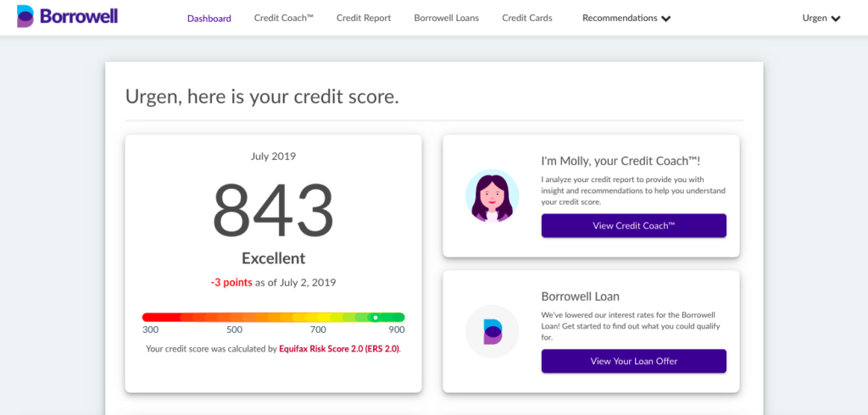Open the Equifax Risk Score 2.0 link
868x415 pixels.
[339, 349]
